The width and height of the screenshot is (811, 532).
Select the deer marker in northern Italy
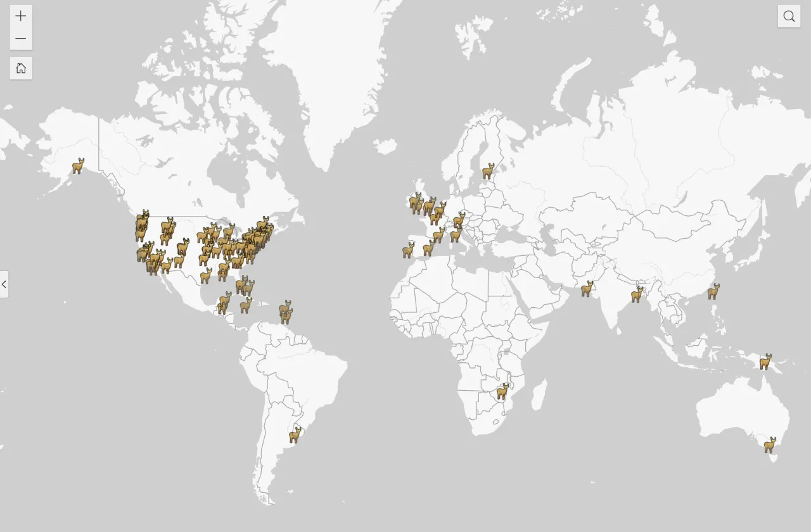click(x=456, y=234)
